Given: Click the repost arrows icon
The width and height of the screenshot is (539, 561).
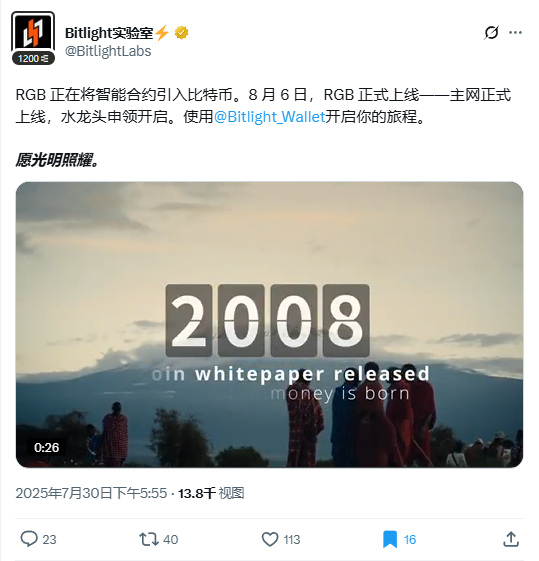Looking at the screenshot, I should [149, 540].
